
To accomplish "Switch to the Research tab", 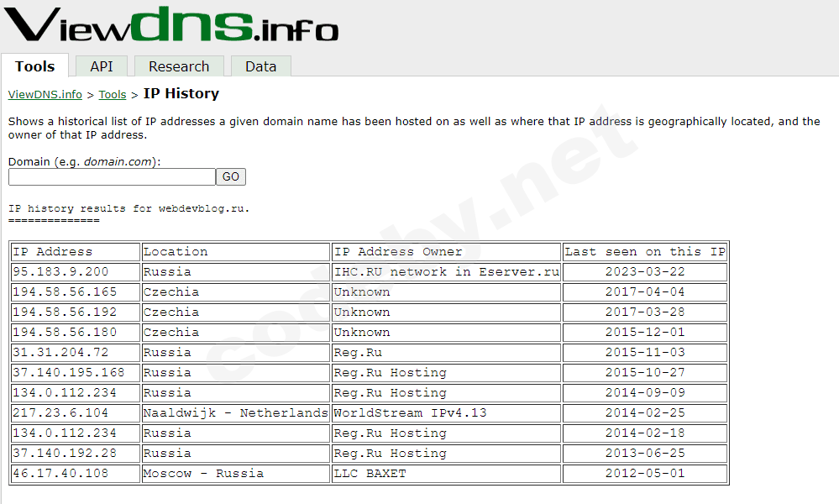I will coord(179,66).
